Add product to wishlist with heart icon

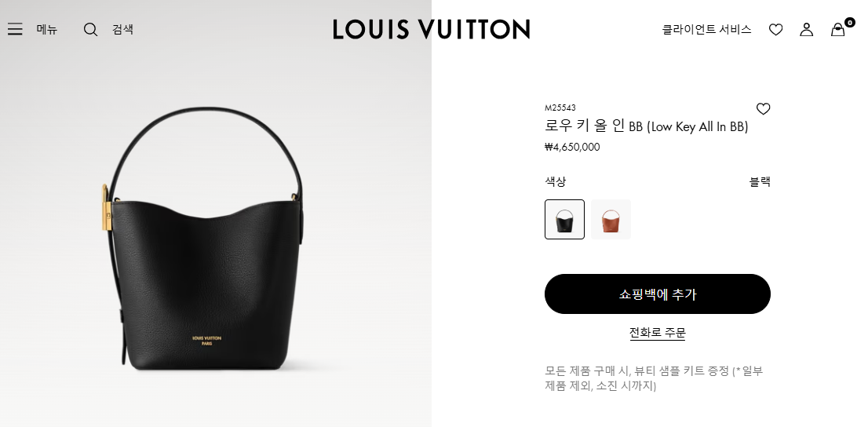(764, 109)
